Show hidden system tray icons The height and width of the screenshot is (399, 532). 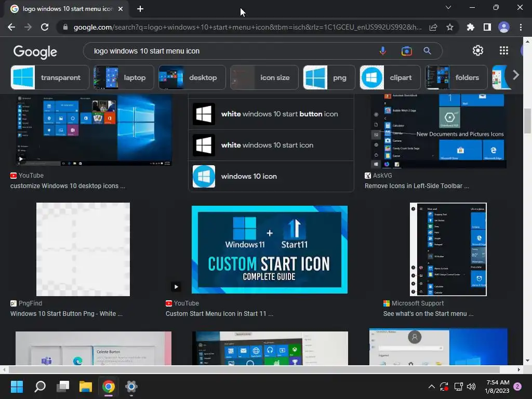[432, 387]
